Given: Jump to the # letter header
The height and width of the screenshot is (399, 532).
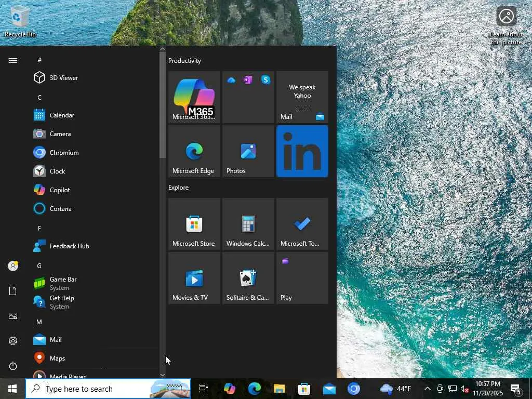Looking at the screenshot, I should (39, 60).
